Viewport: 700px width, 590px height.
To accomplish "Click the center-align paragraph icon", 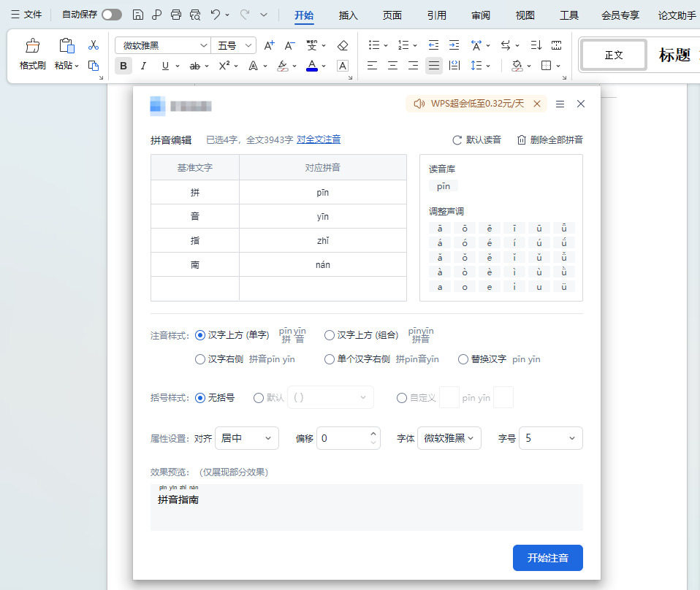I will (x=393, y=66).
